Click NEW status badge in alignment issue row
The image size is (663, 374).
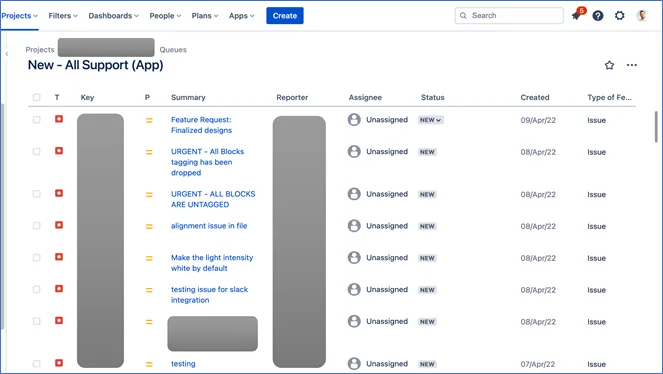427,226
